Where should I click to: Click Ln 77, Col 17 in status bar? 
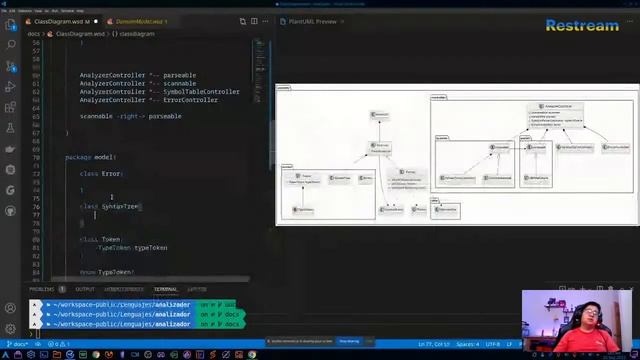point(433,344)
